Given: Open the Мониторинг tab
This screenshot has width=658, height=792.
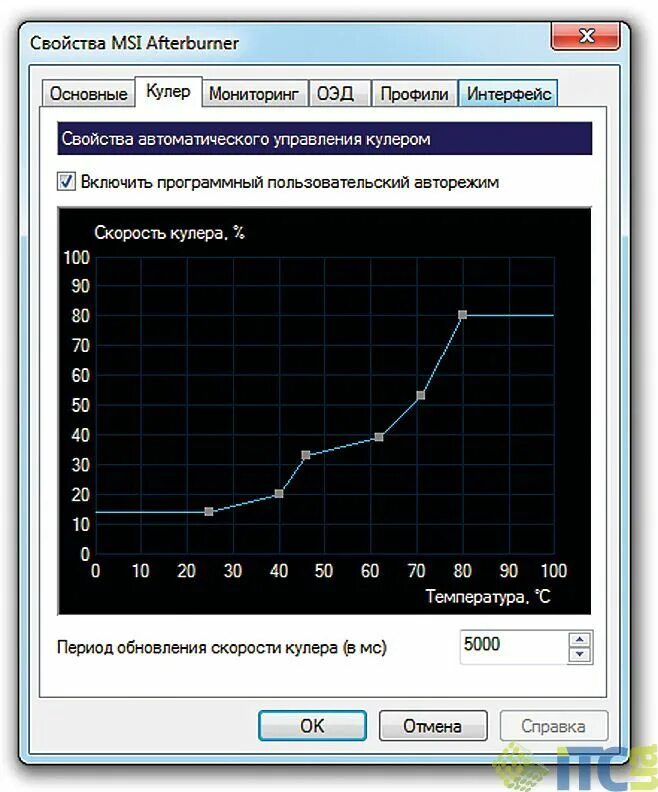Looking at the screenshot, I should click(x=254, y=93).
